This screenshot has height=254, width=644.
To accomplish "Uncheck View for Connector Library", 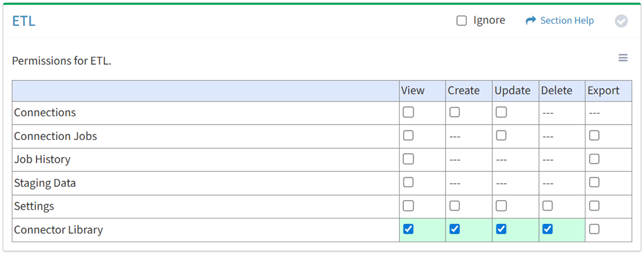I will coord(408,229).
